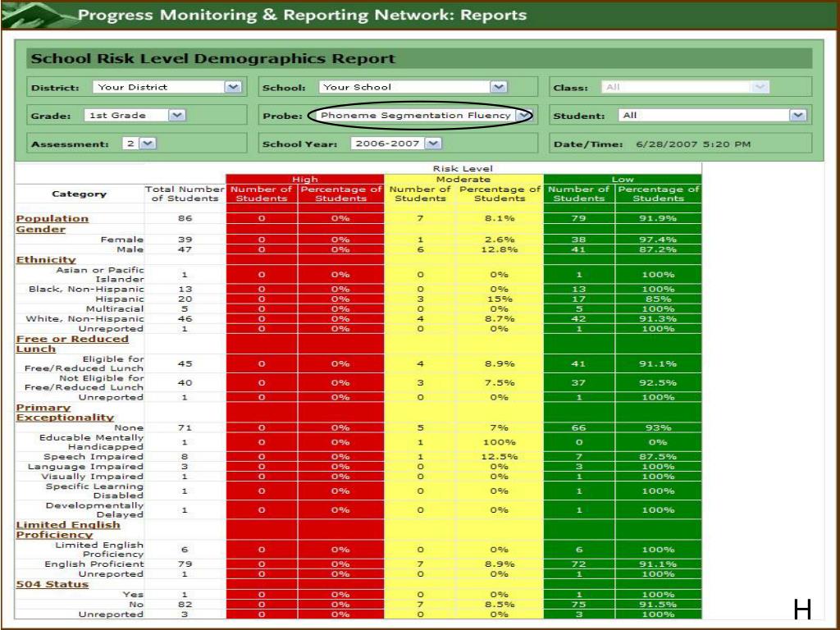Click the Visually Impaired row label
Screen dimensions: 840x630
(92, 477)
